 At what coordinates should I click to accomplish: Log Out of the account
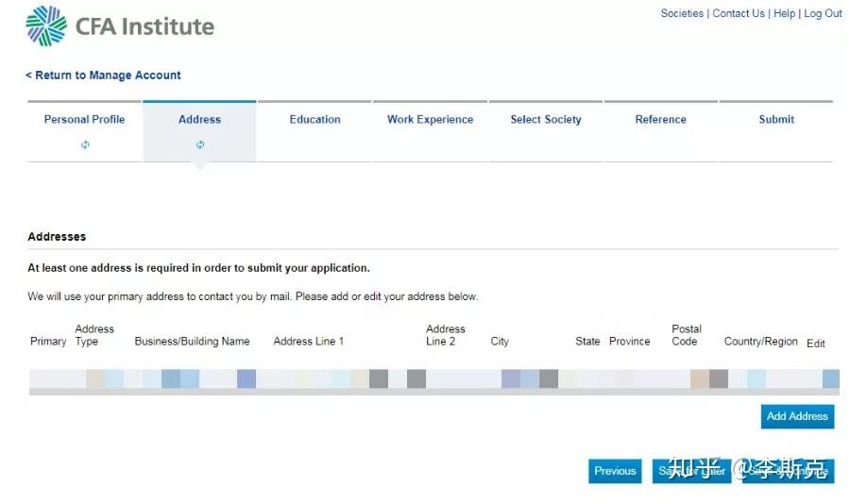(823, 13)
